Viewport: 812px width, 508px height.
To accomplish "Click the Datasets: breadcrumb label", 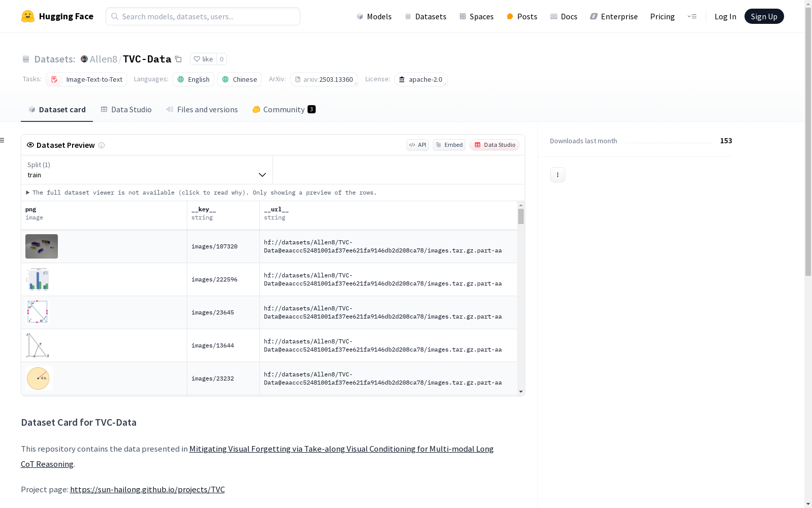I will [x=55, y=59].
